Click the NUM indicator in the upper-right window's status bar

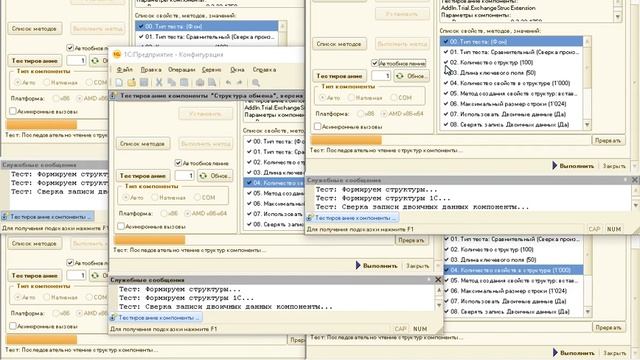(x=614, y=229)
